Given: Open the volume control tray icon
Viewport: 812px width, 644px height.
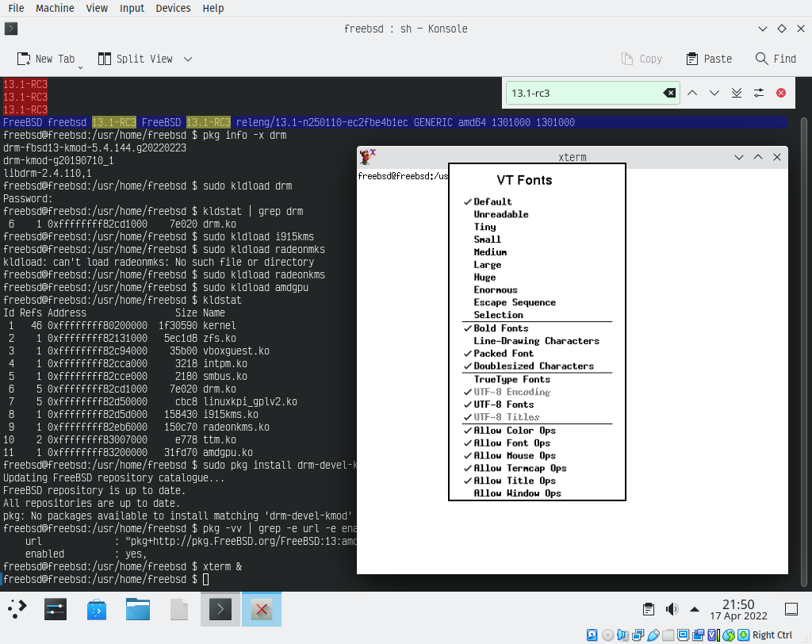Looking at the screenshot, I should click(x=672, y=609).
